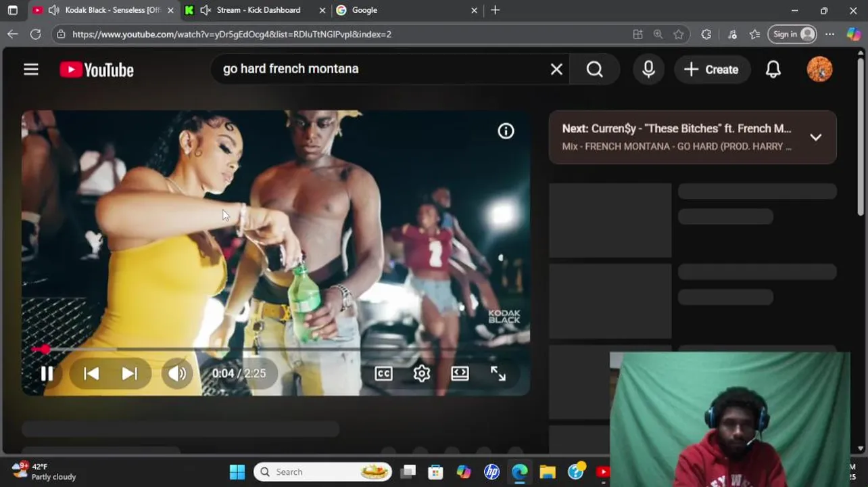View site information lock icon
868x487 pixels.
[61, 34]
